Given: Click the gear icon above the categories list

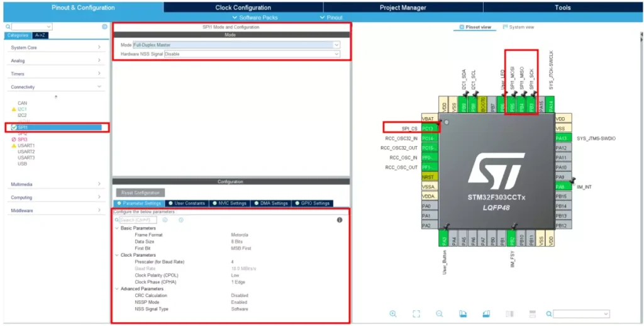Looking at the screenshot, I should click(x=105, y=26).
